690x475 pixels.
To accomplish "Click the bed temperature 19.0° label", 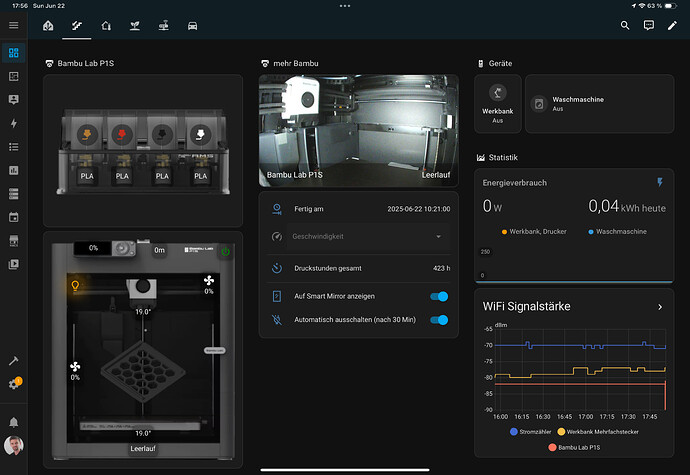I will pos(143,433).
